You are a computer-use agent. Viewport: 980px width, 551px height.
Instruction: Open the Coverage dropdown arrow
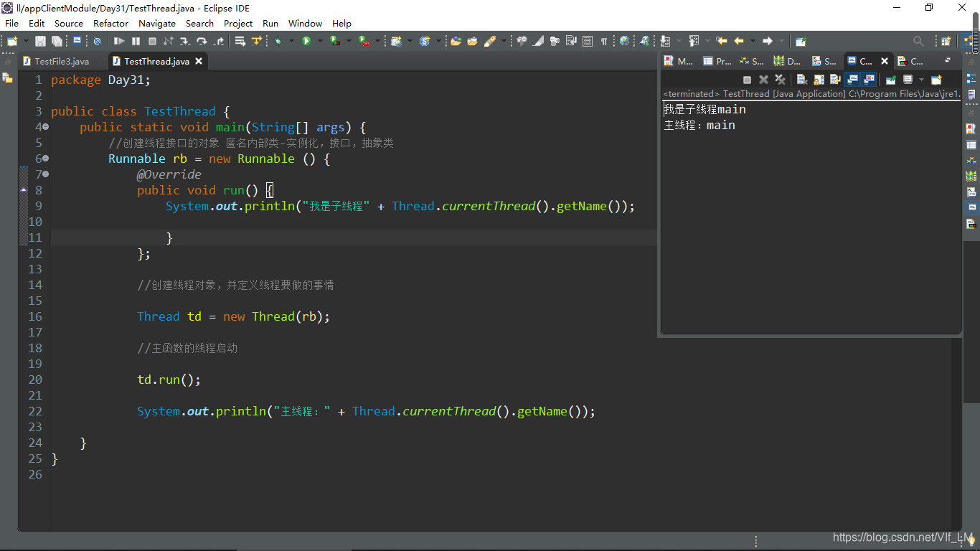coord(349,41)
